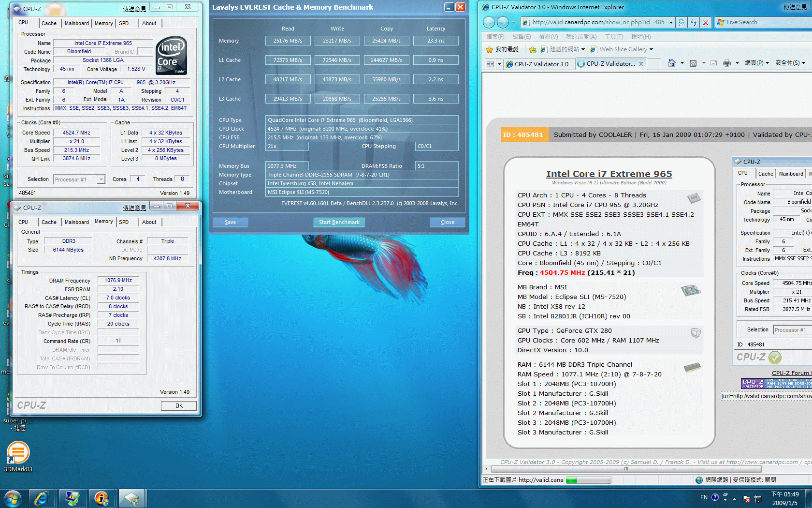Open the 工具(T) menu in IE
812x508 pixels.
[613, 37]
